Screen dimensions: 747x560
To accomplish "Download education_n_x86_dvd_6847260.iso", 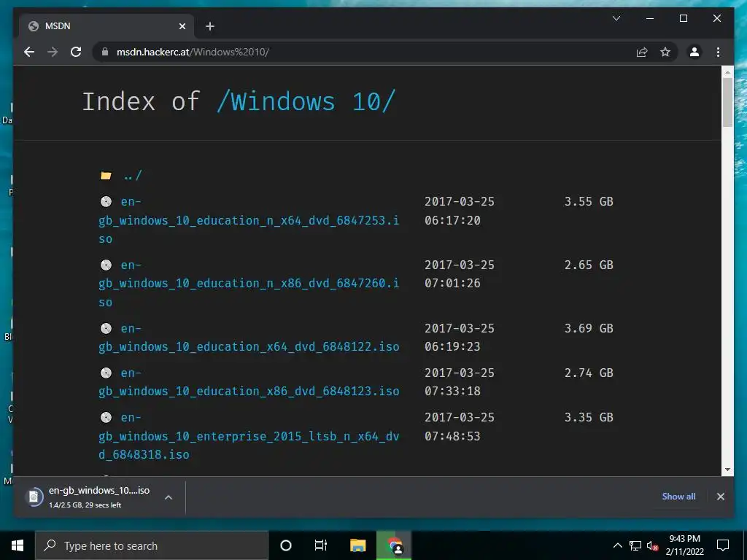I will coord(249,284).
